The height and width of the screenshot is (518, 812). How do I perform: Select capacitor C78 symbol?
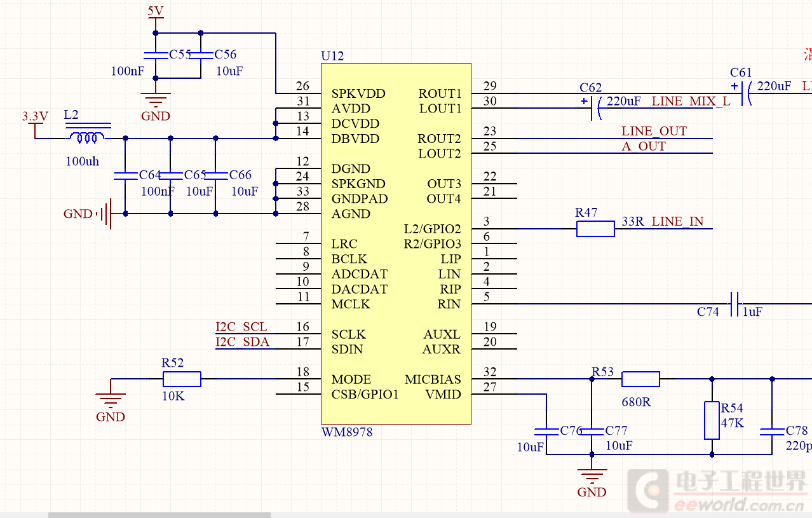tap(772, 432)
